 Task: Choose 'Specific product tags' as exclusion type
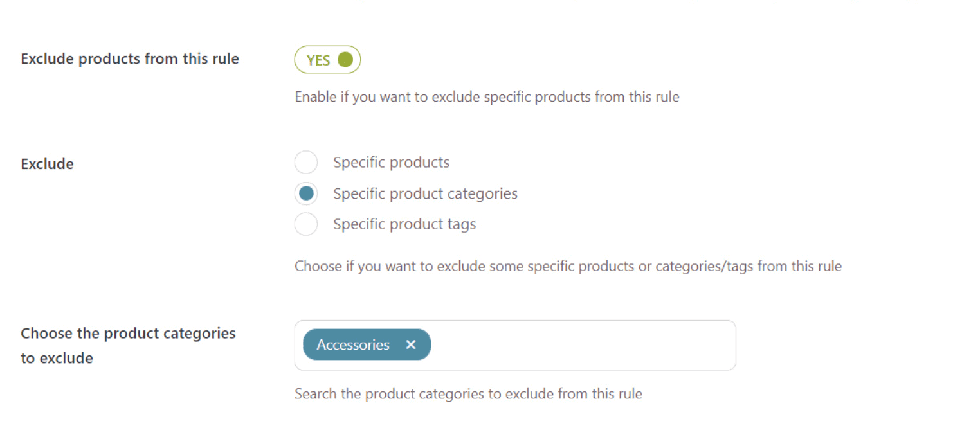[x=306, y=224]
